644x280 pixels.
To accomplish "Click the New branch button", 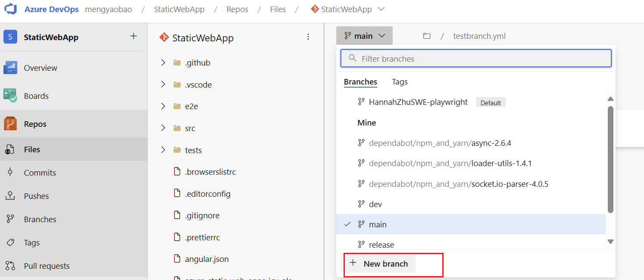I will [x=379, y=263].
